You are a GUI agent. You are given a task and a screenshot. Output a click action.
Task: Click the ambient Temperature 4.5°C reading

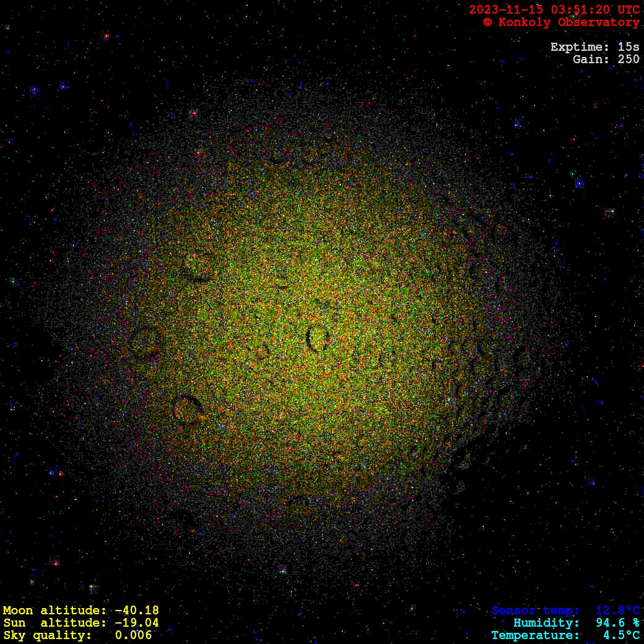566,635
